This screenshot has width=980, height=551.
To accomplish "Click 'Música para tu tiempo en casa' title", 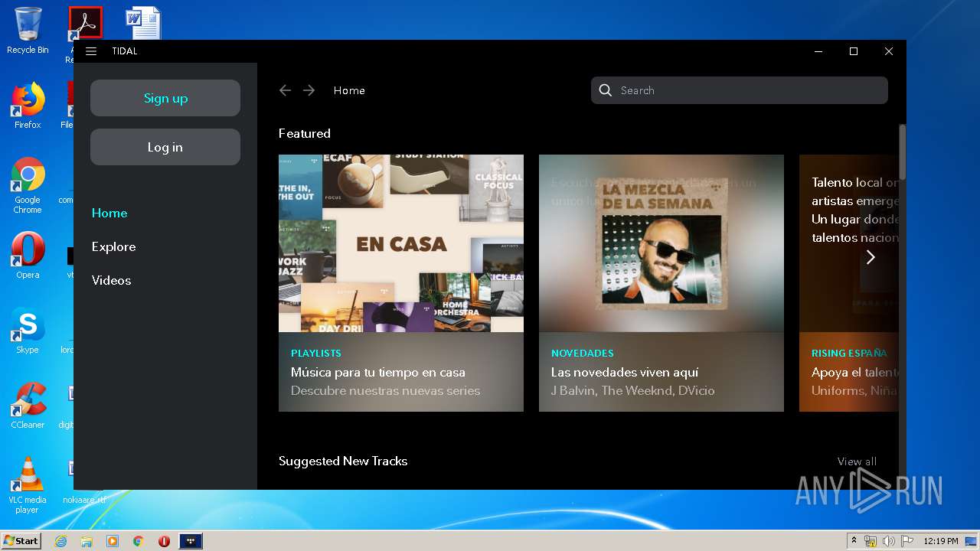I will click(378, 373).
